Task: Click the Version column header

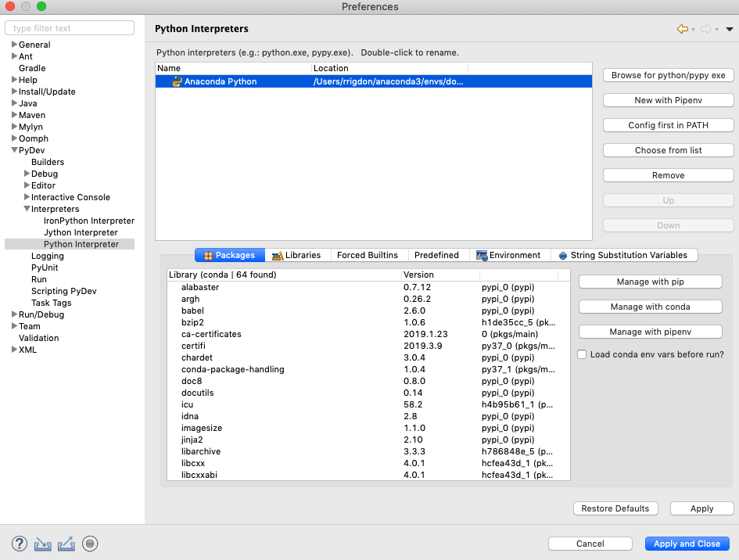Action: pyautogui.click(x=440, y=275)
